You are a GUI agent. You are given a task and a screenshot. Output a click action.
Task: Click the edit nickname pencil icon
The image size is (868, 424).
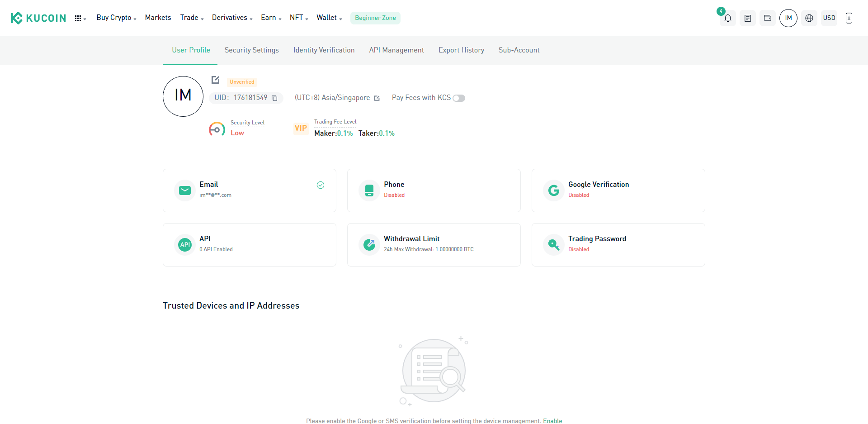tap(216, 80)
